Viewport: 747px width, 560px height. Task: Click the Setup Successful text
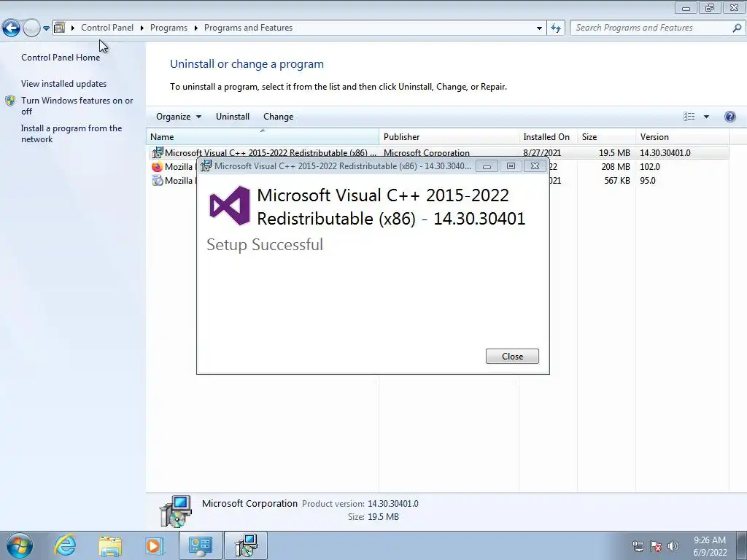265,244
